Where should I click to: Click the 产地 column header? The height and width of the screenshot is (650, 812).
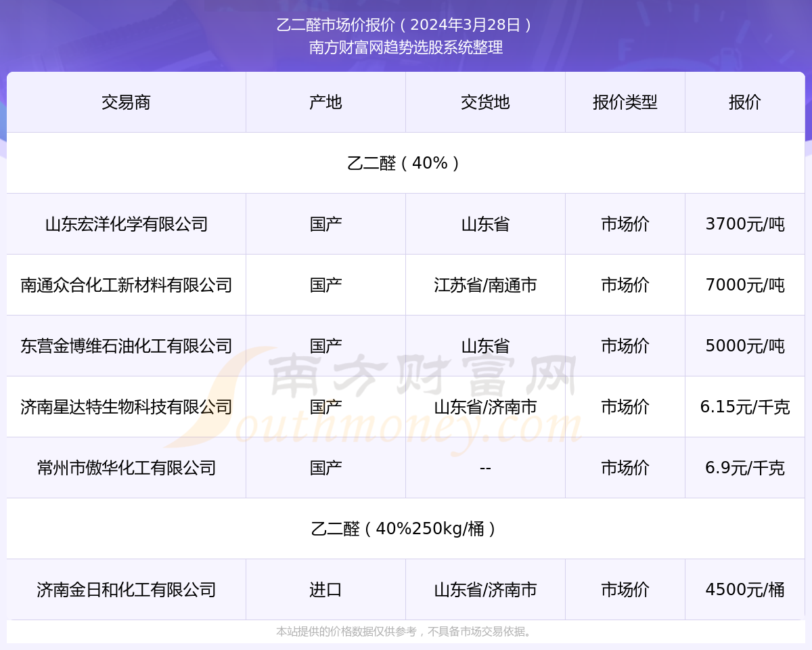click(x=325, y=102)
